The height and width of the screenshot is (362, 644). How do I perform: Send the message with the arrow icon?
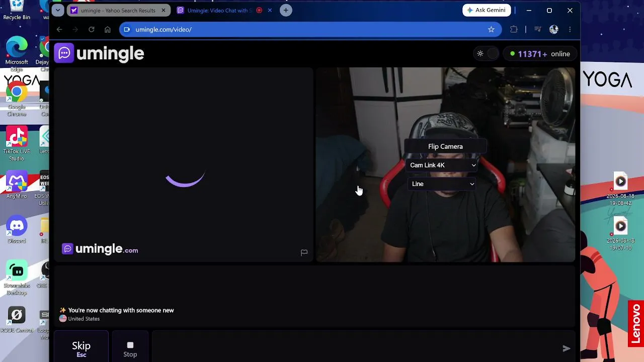(x=567, y=348)
